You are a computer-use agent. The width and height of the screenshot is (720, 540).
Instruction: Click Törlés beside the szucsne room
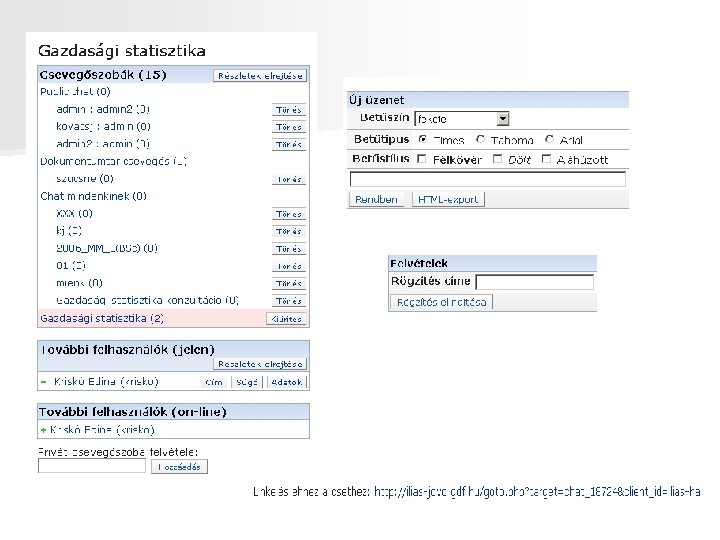tap(288, 180)
